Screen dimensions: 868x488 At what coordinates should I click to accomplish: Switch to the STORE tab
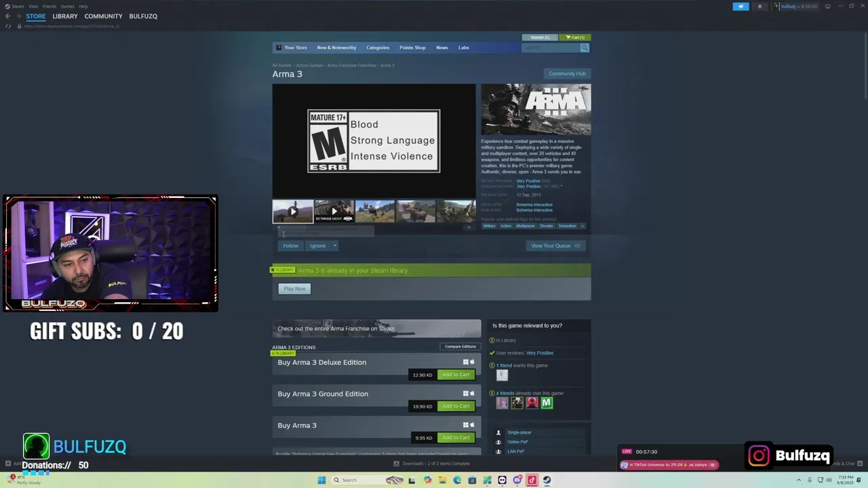point(36,16)
